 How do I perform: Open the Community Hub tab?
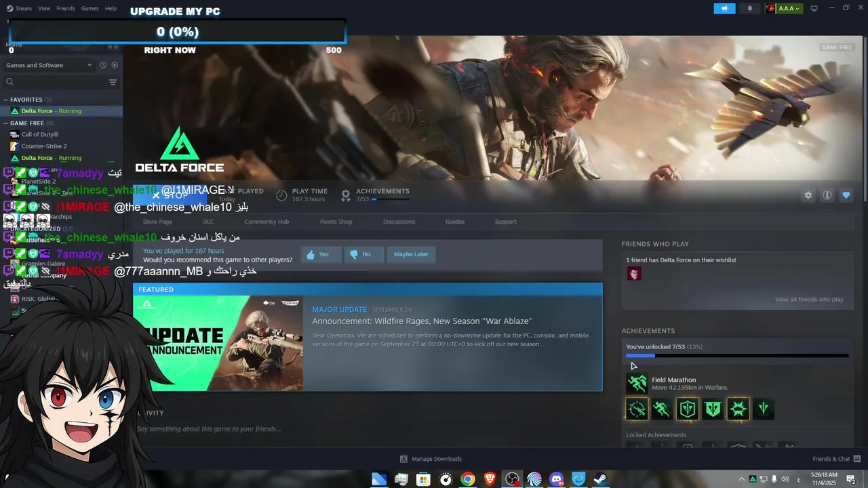click(x=267, y=222)
